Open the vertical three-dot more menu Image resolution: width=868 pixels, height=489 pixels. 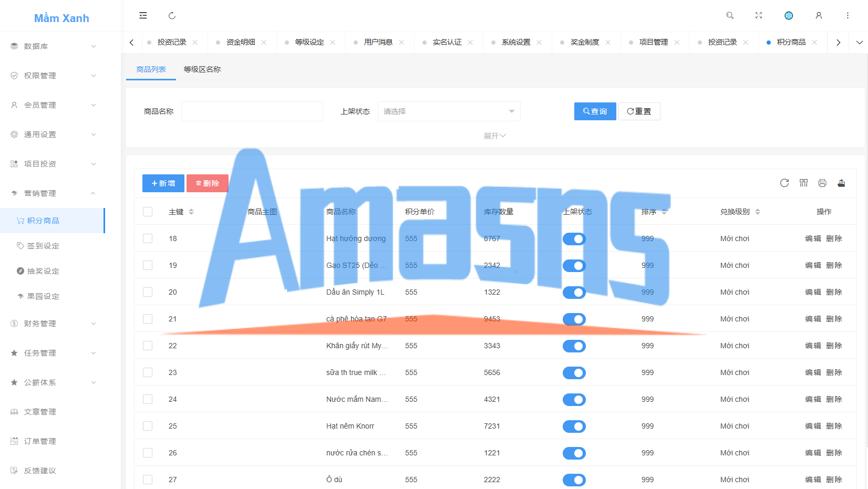pos(848,16)
